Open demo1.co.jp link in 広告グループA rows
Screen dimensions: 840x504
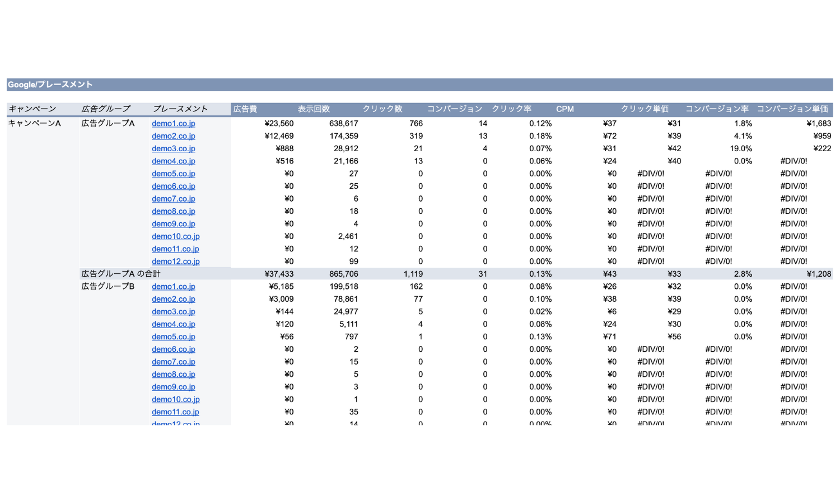pos(174,123)
